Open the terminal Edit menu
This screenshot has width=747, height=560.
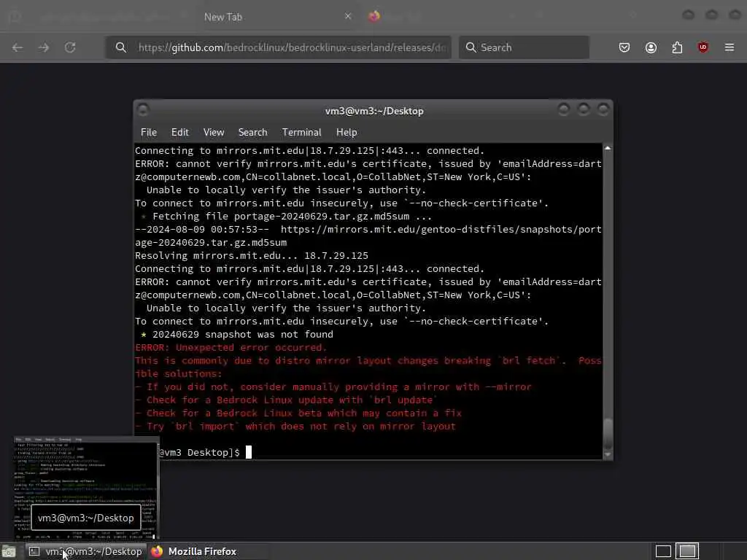click(x=179, y=133)
